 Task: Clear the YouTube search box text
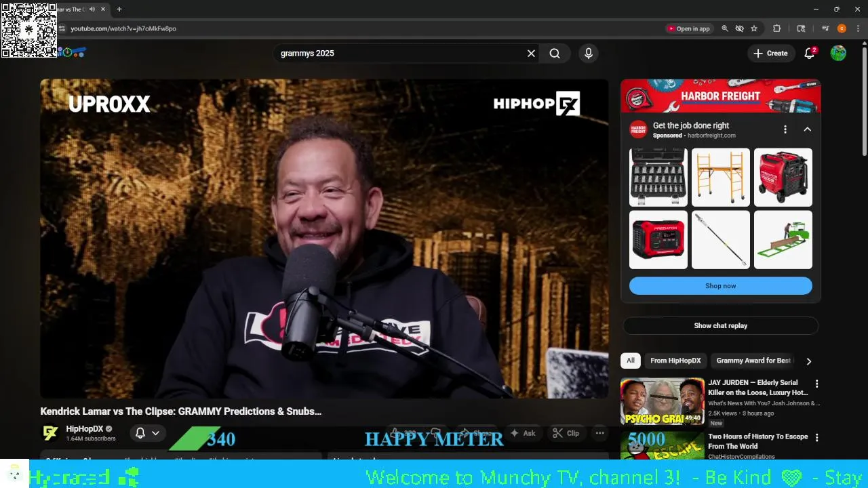(x=531, y=54)
